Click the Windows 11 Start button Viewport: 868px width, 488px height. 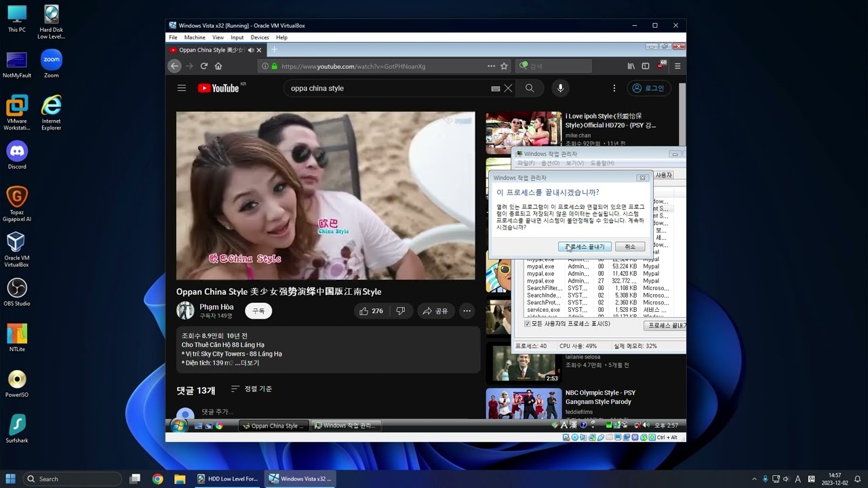(x=11, y=479)
